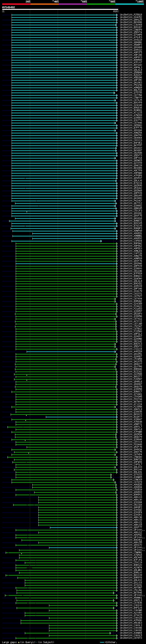Viewport: 146px width, 644px height.
Task: Select label UniRef100_Q75T55
Action: click(131, 93)
